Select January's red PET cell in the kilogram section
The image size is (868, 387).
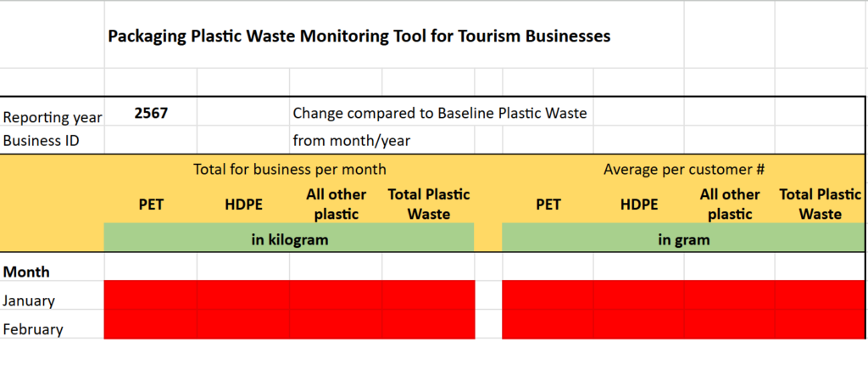pyautogui.click(x=151, y=295)
